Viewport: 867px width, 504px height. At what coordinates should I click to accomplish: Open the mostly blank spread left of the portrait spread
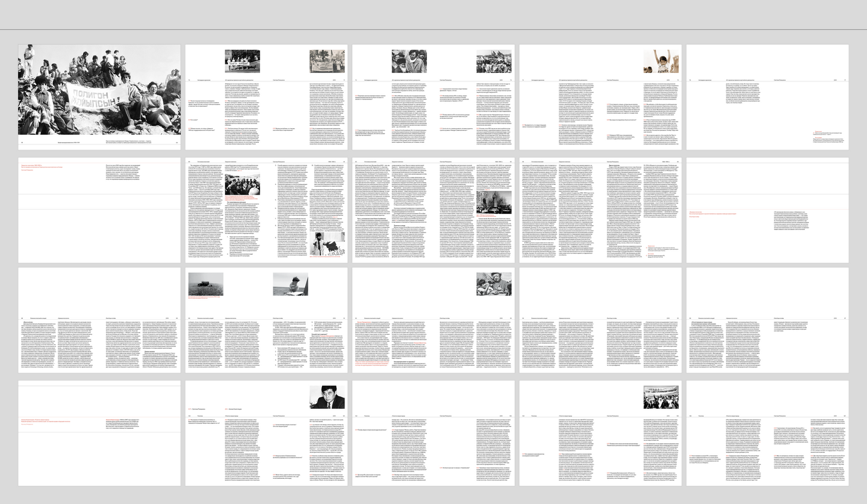[99, 433]
